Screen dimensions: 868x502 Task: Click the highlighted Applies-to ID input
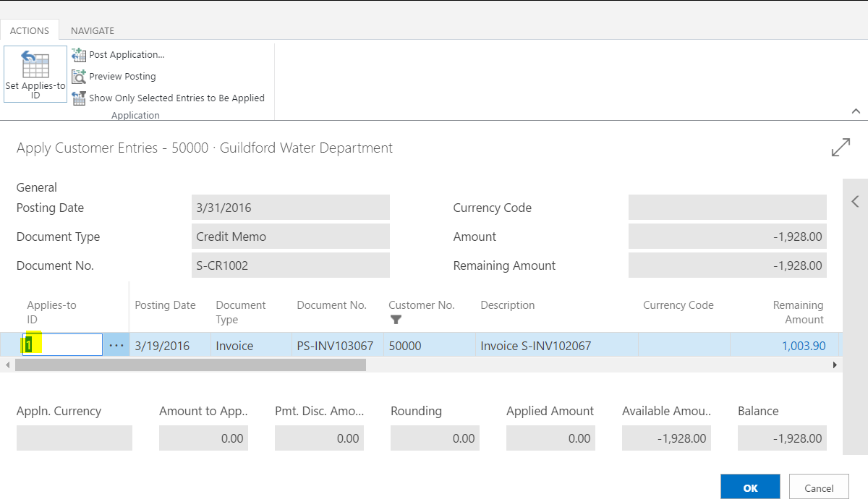point(61,345)
